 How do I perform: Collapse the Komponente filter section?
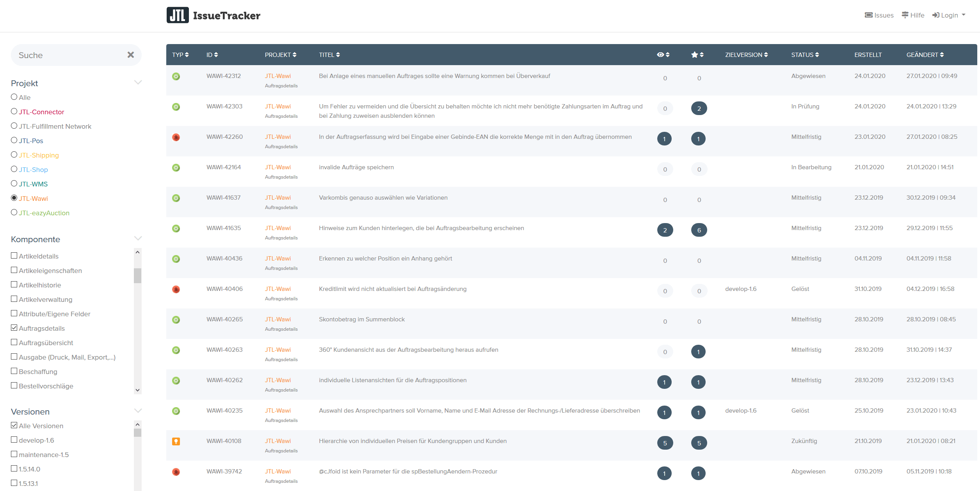pos(138,238)
